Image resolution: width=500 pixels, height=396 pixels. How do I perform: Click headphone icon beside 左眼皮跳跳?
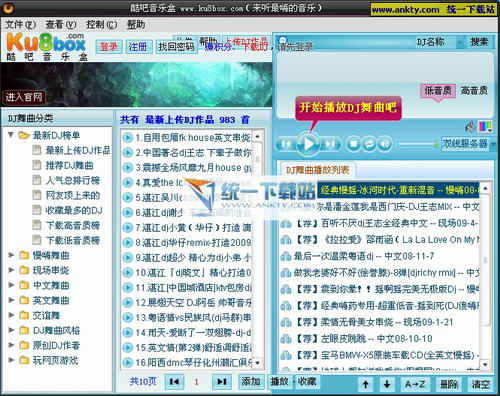click(x=286, y=339)
